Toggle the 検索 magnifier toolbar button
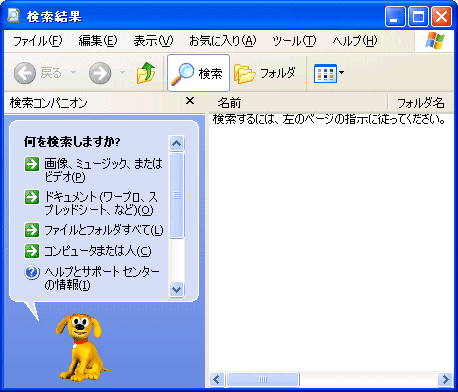This screenshot has width=458, height=392. click(198, 73)
